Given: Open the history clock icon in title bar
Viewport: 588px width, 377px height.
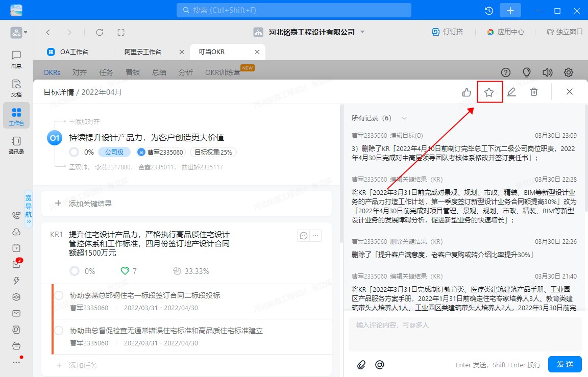Looking at the screenshot, I should pyautogui.click(x=489, y=11).
